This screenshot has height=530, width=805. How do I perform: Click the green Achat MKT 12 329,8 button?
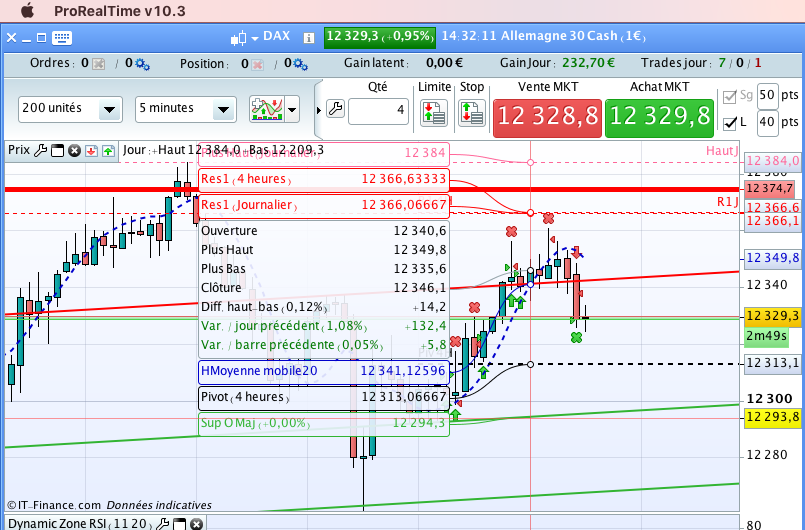(660, 118)
